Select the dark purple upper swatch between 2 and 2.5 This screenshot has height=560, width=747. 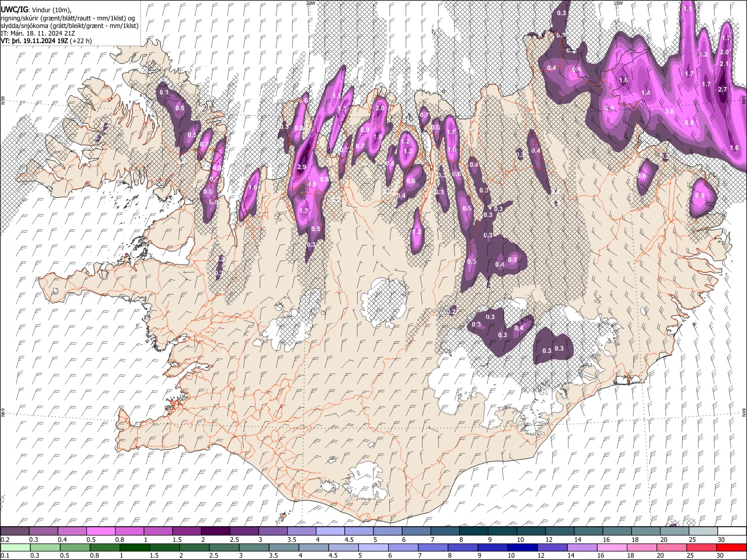pyautogui.click(x=215, y=531)
